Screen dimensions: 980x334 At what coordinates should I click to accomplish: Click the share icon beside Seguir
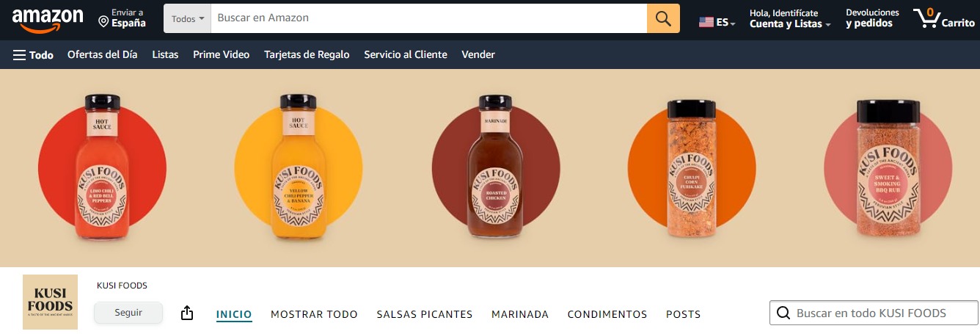[x=187, y=313]
